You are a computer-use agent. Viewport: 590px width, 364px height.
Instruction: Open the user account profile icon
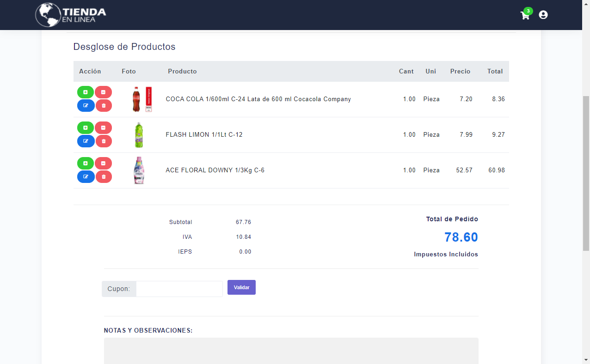click(x=543, y=15)
